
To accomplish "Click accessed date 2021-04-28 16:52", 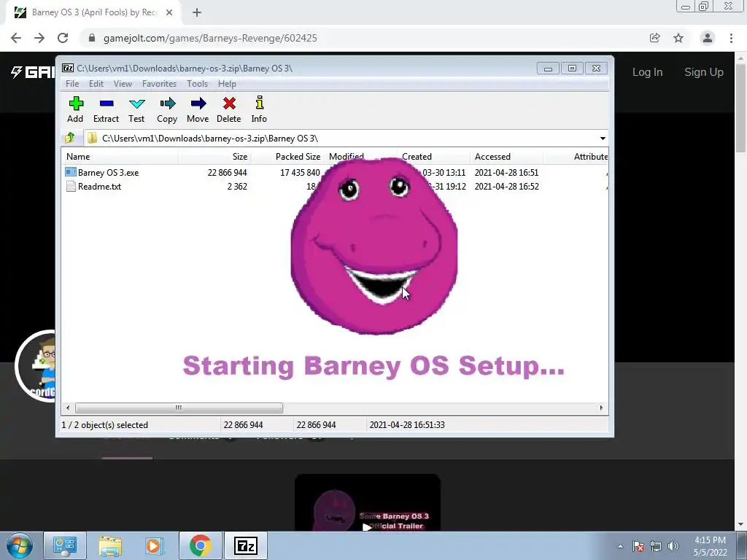I will tap(506, 186).
